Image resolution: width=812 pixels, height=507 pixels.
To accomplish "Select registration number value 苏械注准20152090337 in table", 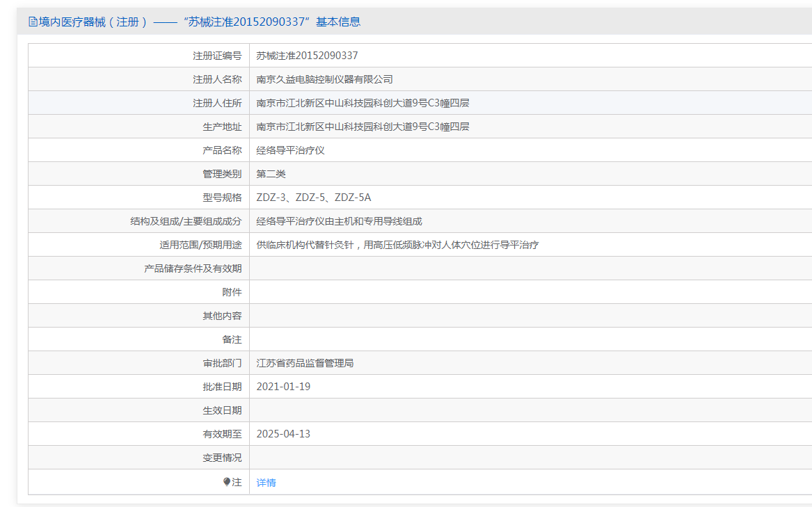I will click(x=307, y=56).
